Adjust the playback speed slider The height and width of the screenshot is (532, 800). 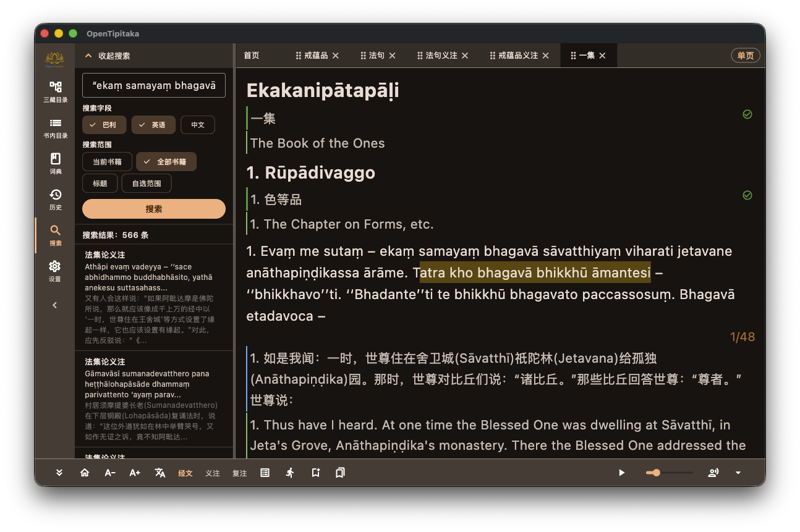pyautogui.click(x=669, y=473)
